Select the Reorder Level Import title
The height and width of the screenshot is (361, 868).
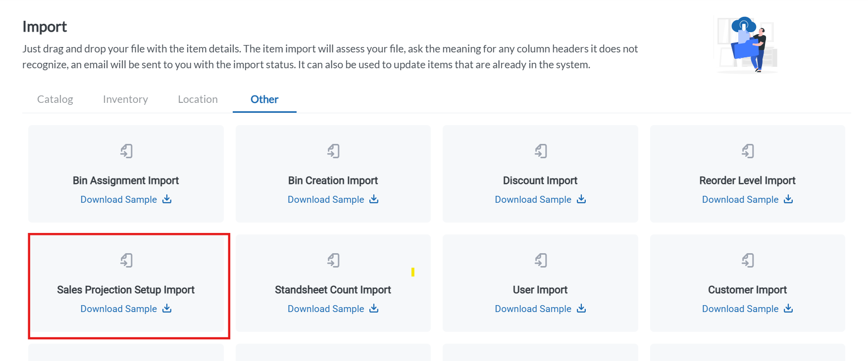pyautogui.click(x=747, y=180)
